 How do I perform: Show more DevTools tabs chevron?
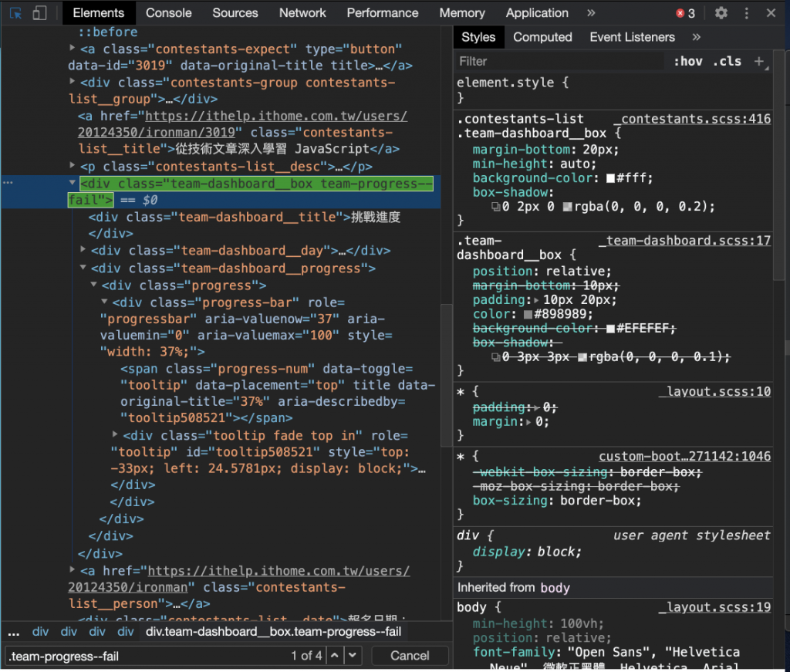click(x=591, y=13)
